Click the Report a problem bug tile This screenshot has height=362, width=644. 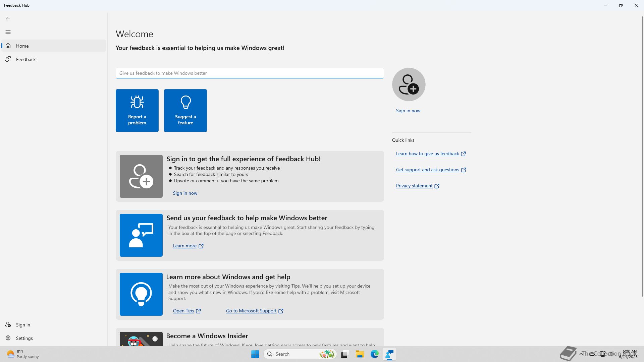pos(137,111)
